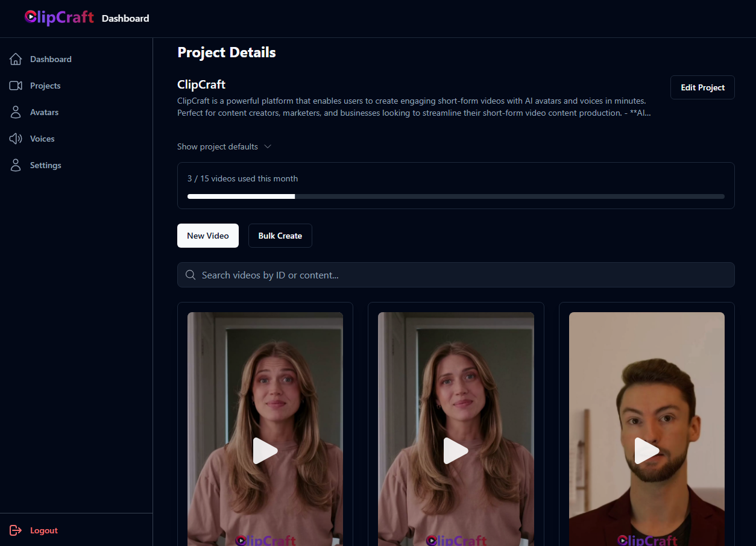Screen dimensions: 756x546
Task: Click the chevron beside Show project defaults
Action: [268, 146]
